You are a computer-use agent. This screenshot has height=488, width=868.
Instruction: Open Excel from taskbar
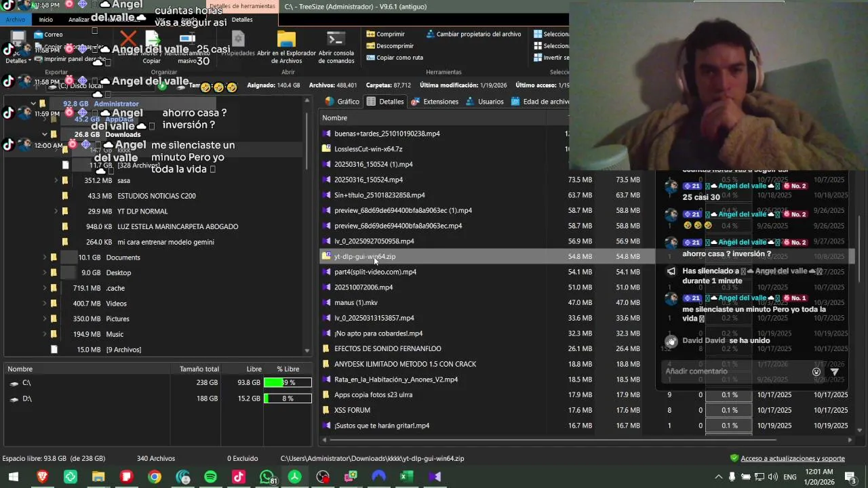406,477
